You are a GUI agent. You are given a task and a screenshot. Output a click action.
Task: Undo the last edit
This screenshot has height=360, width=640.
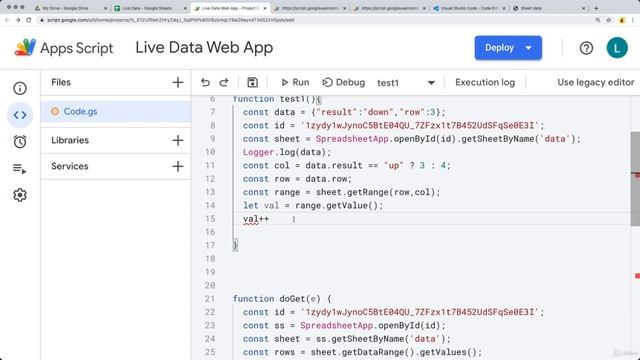click(x=205, y=82)
